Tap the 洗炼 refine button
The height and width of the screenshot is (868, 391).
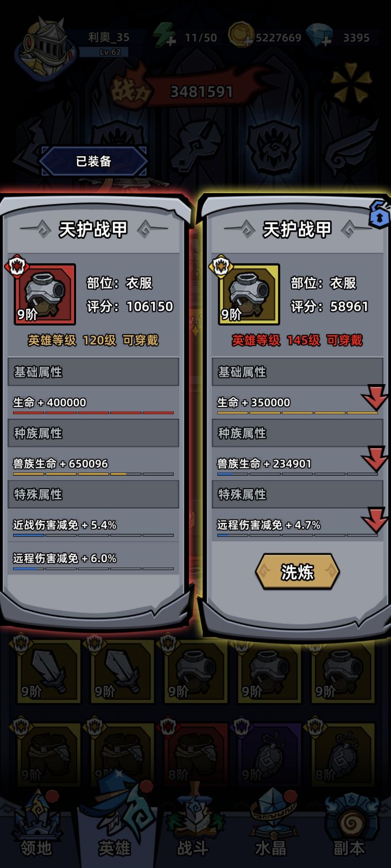(297, 571)
